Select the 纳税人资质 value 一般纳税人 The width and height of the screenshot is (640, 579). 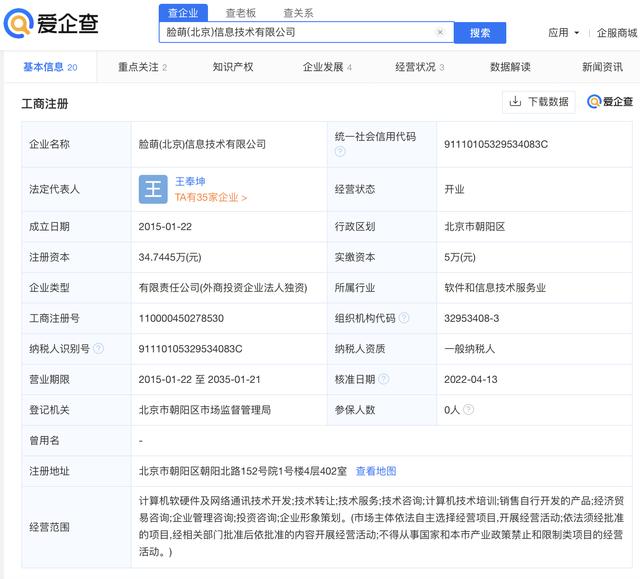click(469, 349)
